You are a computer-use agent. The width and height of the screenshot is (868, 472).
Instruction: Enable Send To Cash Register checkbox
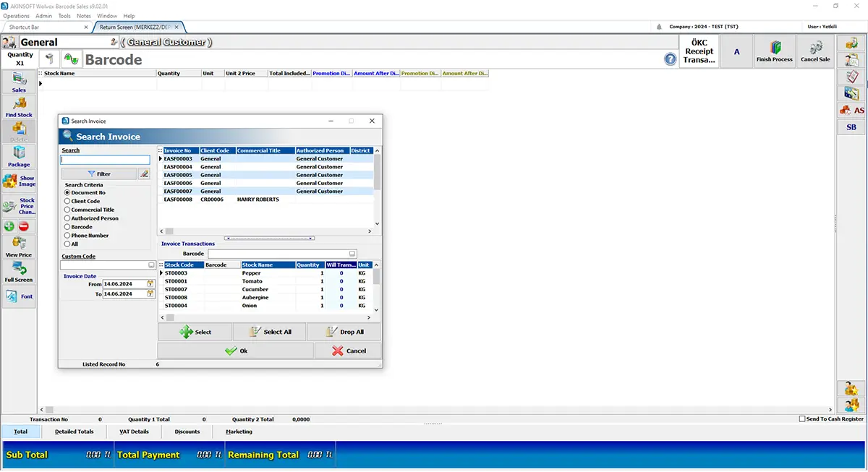[x=802, y=419]
